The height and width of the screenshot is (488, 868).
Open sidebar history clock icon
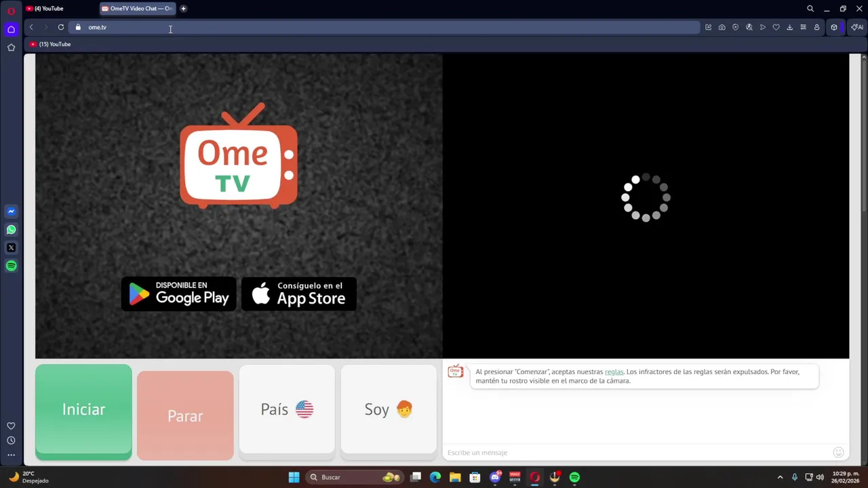click(x=11, y=441)
